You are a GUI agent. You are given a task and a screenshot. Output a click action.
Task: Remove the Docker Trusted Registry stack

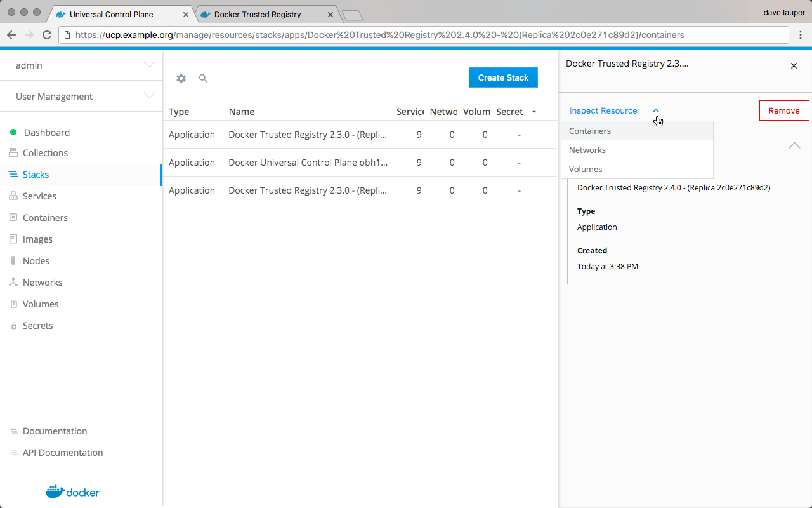point(783,110)
